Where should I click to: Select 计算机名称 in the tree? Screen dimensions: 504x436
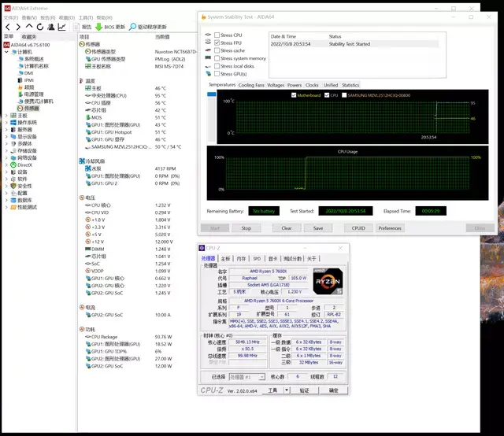(x=33, y=66)
